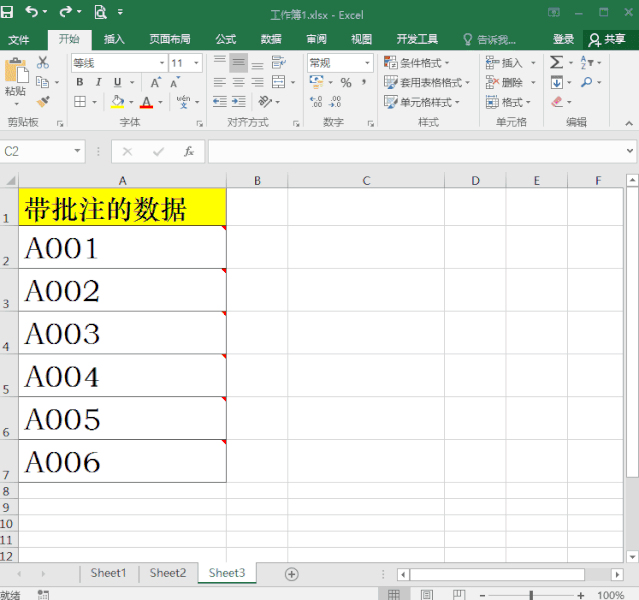Increase the indent
The width and height of the screenshot is (639, 600).
click(x=239, y=101)
